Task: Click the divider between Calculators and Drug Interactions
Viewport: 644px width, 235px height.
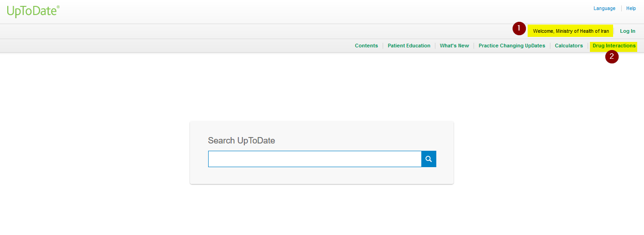Action: (588, 46)
